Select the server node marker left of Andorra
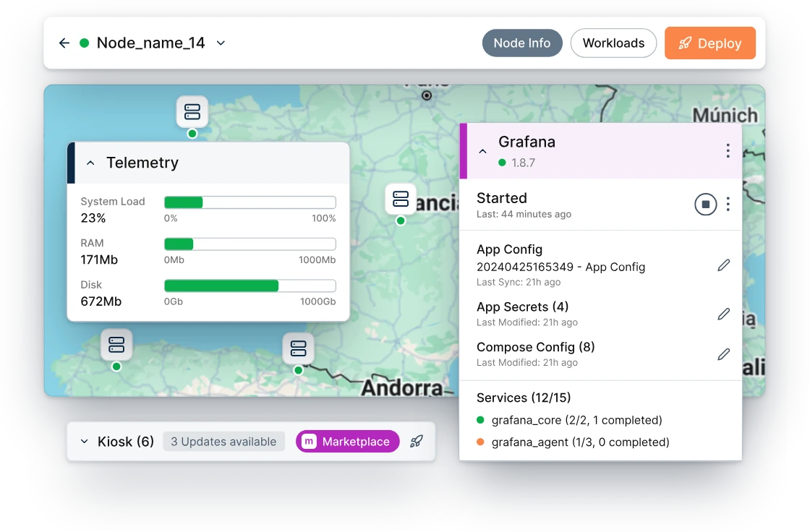Image resolution: width=810 pixels, height=532 pixels. click(x=298, y=348)
